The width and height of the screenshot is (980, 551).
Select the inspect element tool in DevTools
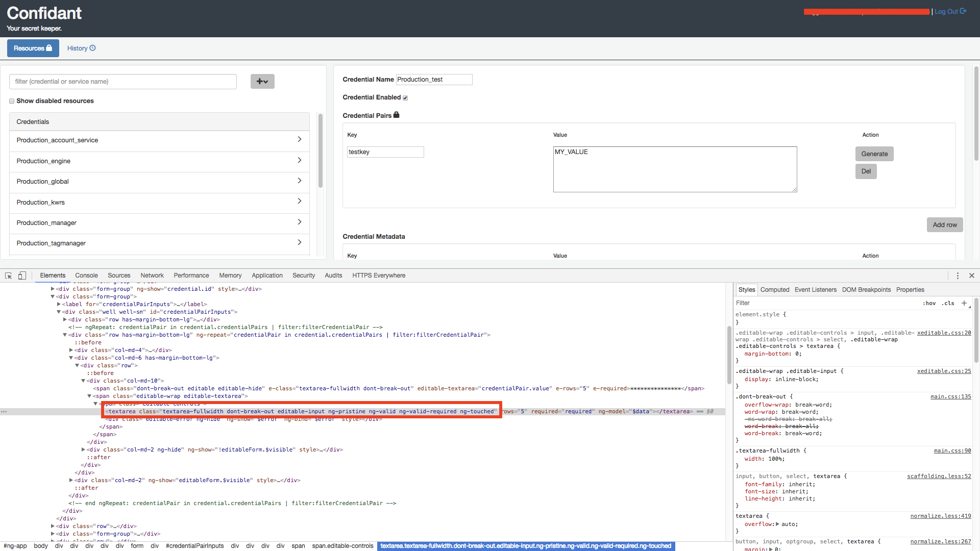pyautogui.click(x=8, y=275)
